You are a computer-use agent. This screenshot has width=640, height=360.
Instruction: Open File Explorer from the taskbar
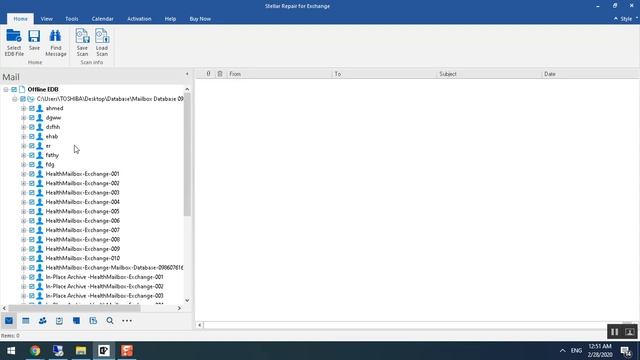(x=81, y=351)
